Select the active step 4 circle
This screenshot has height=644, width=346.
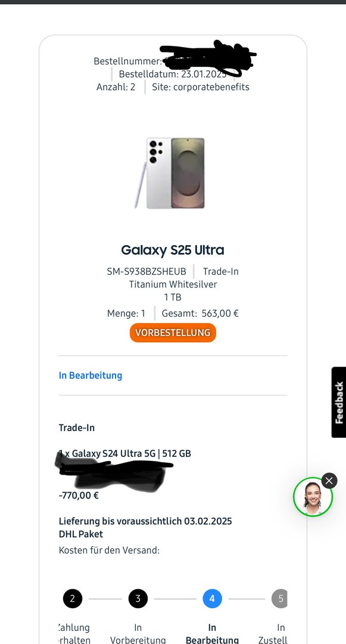213,599
